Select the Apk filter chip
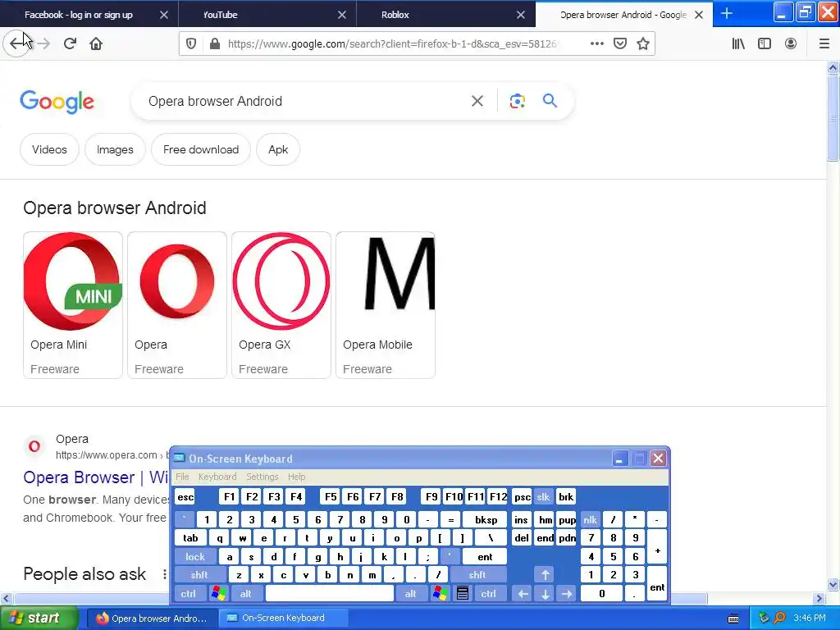The width and height of the screenshot is (840, 630). coord(278,149)
